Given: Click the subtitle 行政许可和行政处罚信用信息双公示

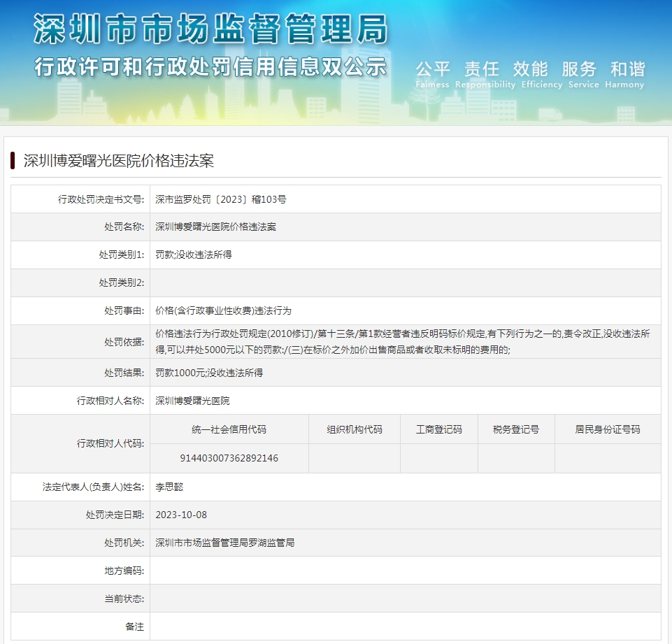Looking at the screenshot, I should (x=210, y=67).
